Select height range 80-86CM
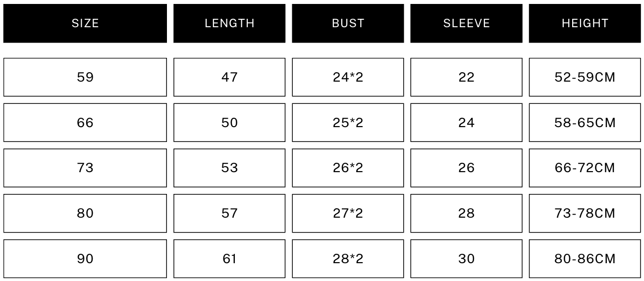The width and height of the screenshot is (644, 281). tap(585, 259)
